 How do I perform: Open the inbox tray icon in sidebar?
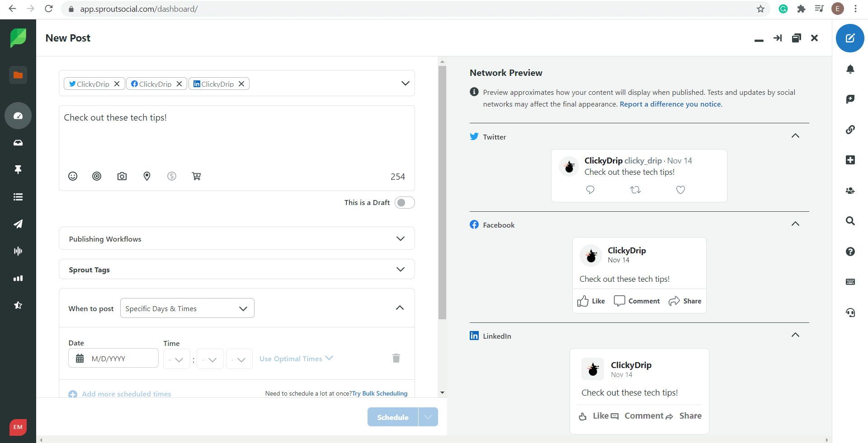click(x=18, y=143)
